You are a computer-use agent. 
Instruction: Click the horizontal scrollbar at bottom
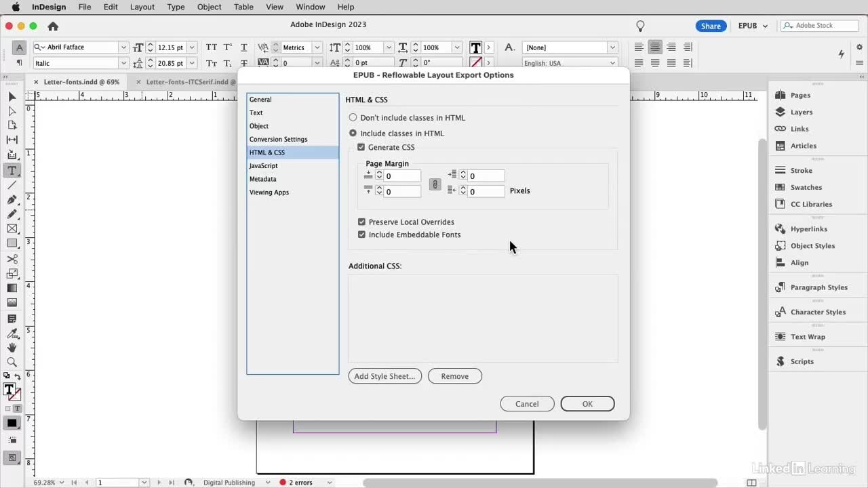(x=540, y=483)
